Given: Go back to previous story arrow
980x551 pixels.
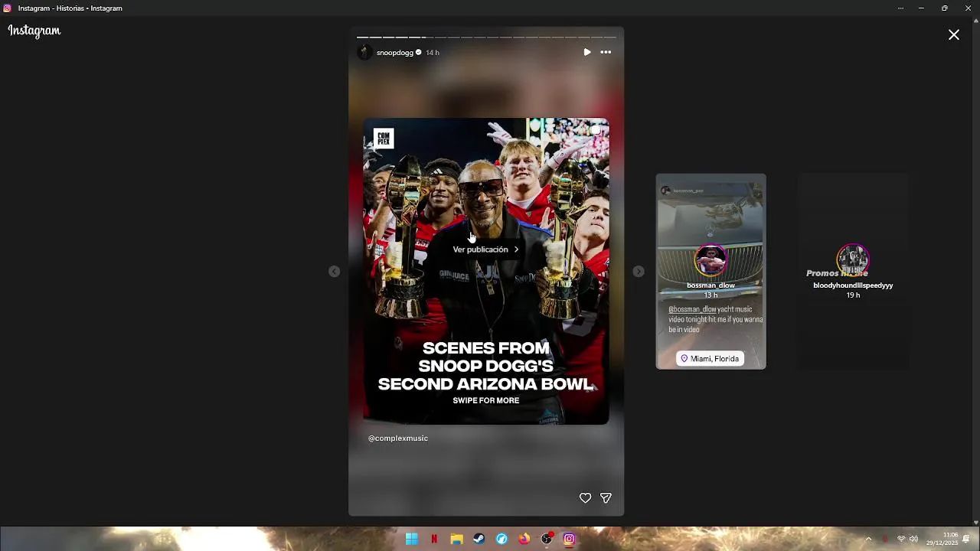Looking at the screenshot, I should 334,272.
